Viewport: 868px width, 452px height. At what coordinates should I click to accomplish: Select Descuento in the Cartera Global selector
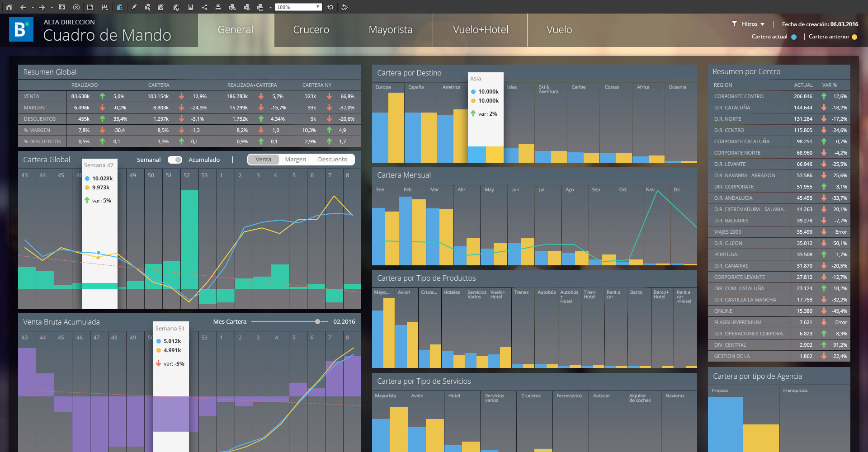pyautogui.click(x=332, y=160)
